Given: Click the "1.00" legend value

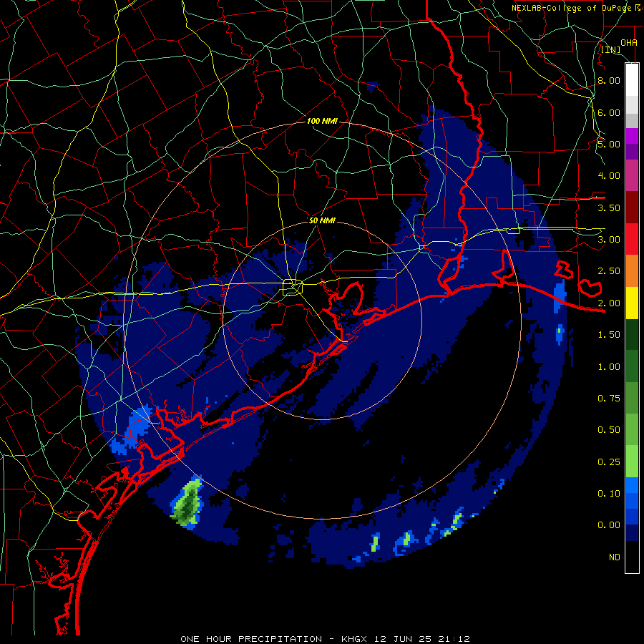Looking at the screenshot, I should [x=609, y=367].
